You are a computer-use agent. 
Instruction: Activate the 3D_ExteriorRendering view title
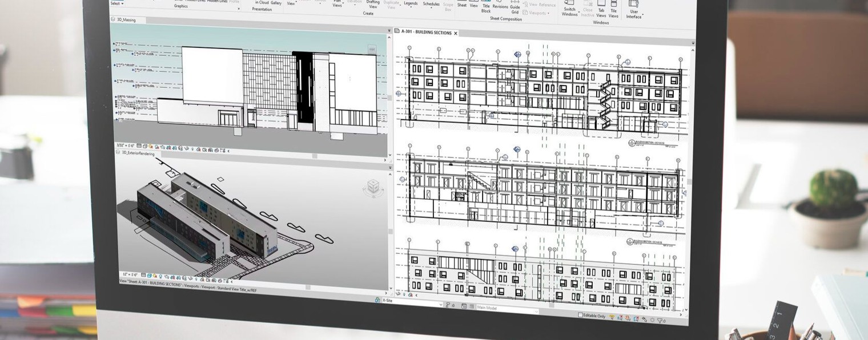pos(138,153)
